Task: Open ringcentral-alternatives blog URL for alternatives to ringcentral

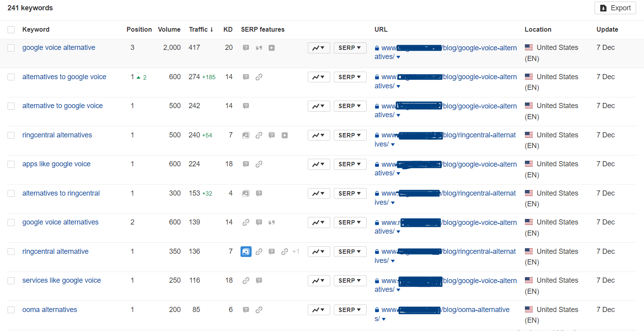Action: point(445,198)
